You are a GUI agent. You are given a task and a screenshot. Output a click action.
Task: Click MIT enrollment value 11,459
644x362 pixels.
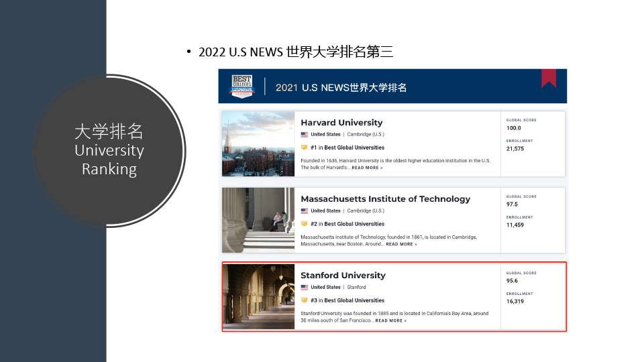515,225
